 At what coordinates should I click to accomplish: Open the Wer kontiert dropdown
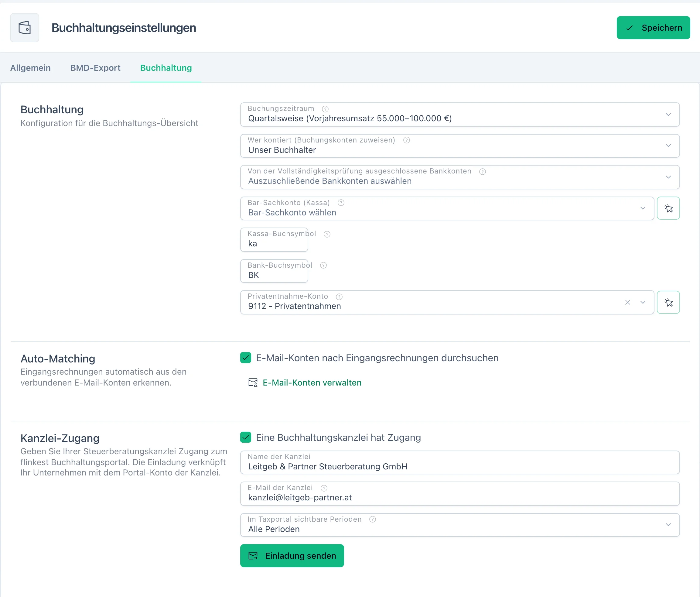tap(459, 146)
